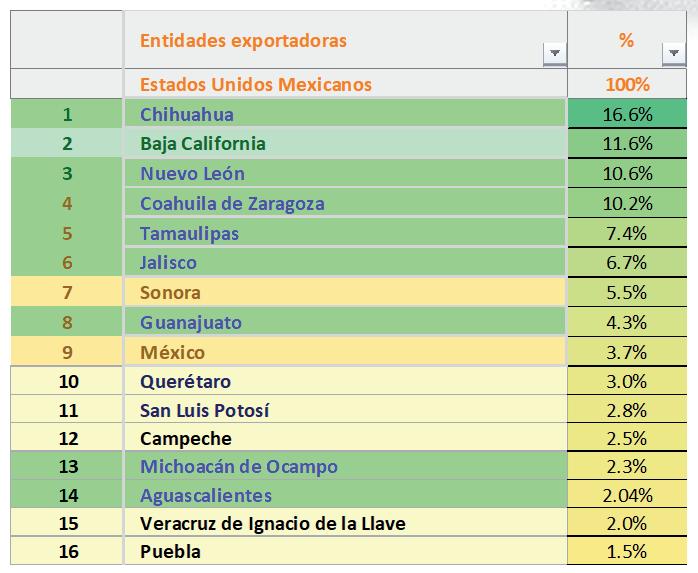Click the Aguascalientes 2.04% cell
This screenshot has width=698, height=573.
(627, 494)
